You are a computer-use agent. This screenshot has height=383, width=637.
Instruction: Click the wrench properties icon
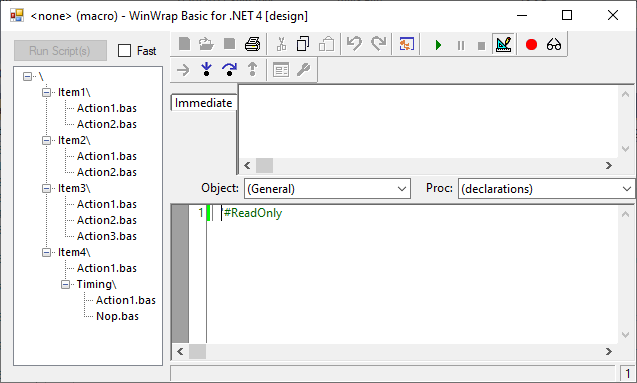pos(303,70)
